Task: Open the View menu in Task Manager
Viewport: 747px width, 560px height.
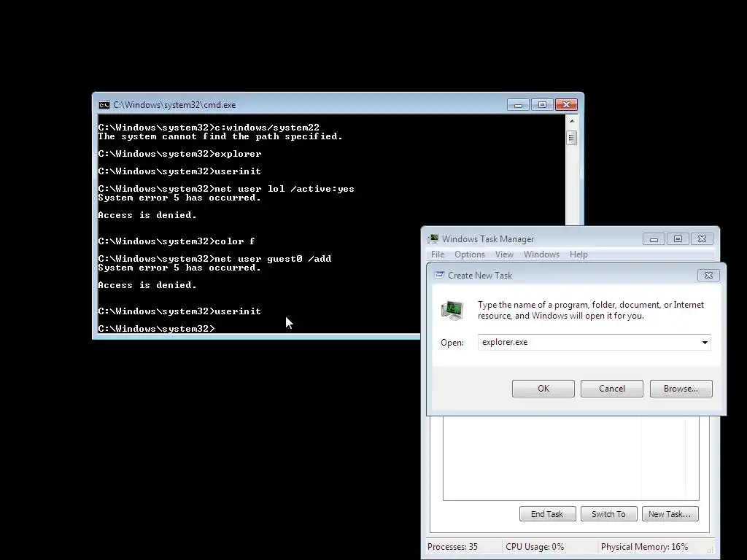Action: [504, 254]
